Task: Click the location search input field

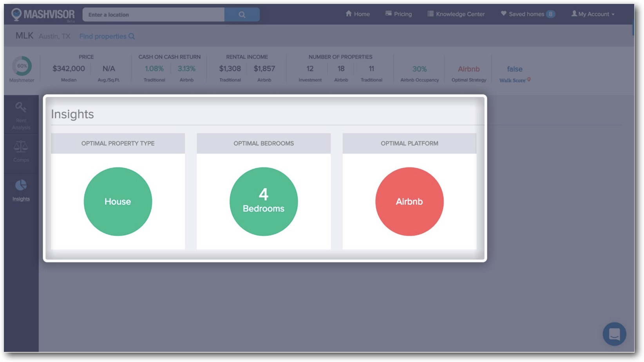Action: click(154, 15)
